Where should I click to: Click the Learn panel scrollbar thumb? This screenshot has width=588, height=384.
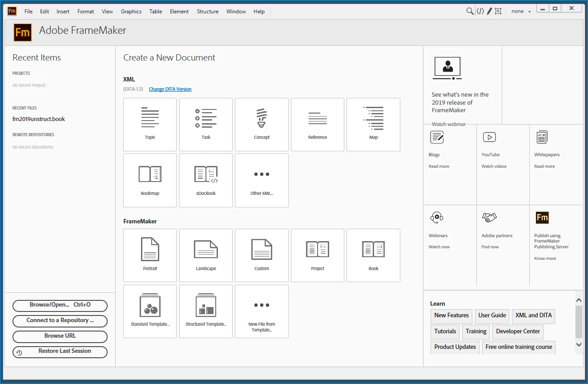pyautogui.click(x=579, y=322)
